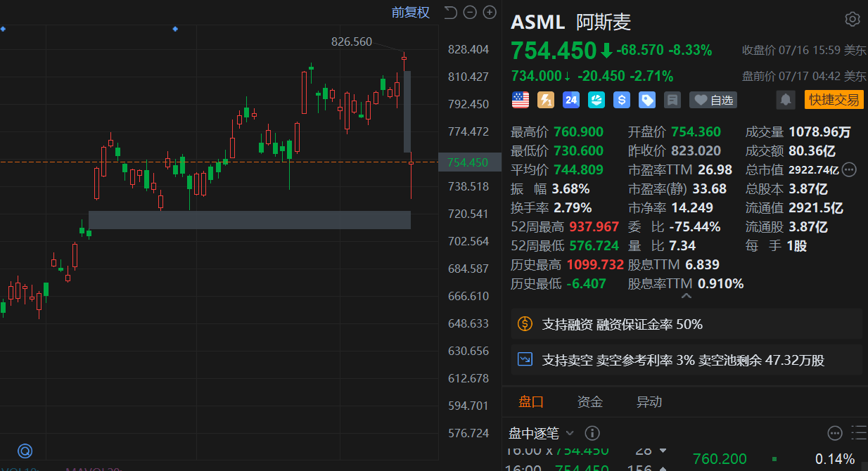Click the 总市值 2922.74亿 value

pos(814,169)
